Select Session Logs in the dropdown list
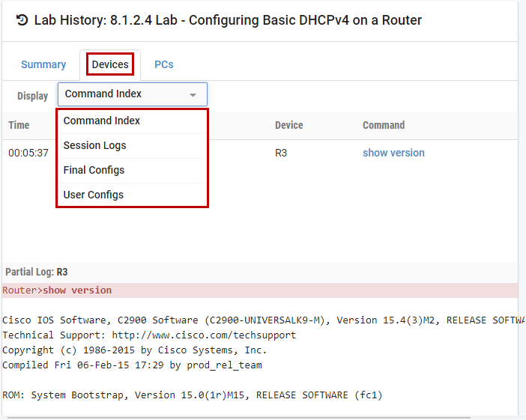 click(x=94, y=145)
